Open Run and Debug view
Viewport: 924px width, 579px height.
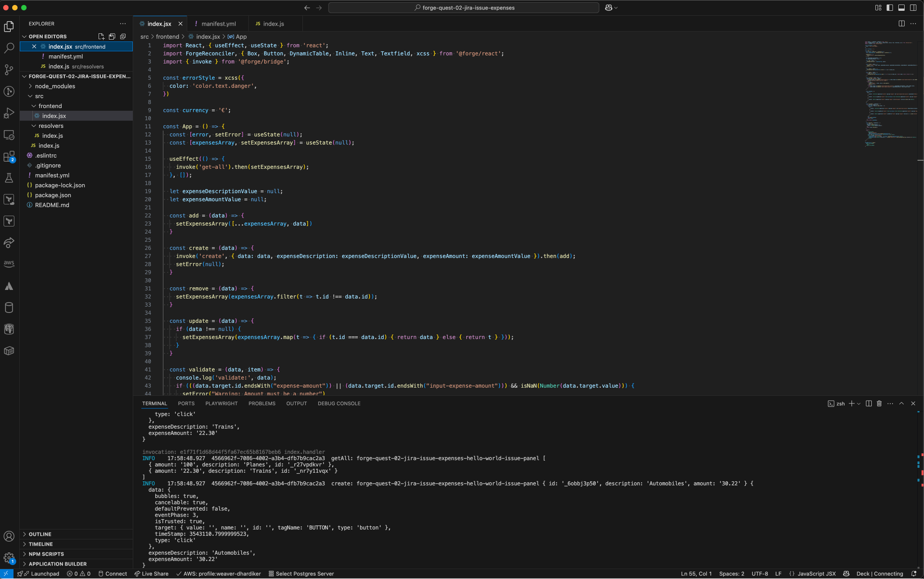(x=9, y=113)
